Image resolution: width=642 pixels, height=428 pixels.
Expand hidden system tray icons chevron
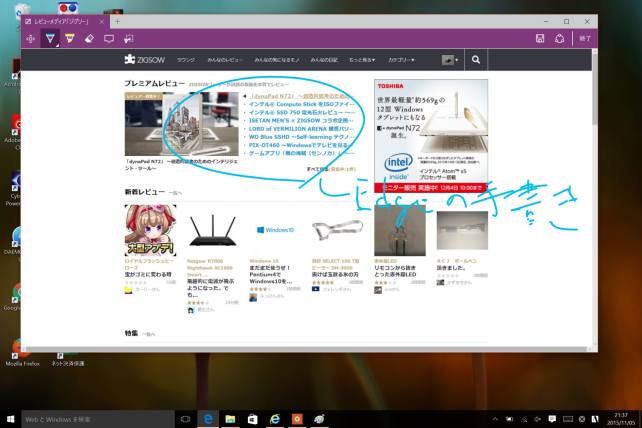click(495, 419)
